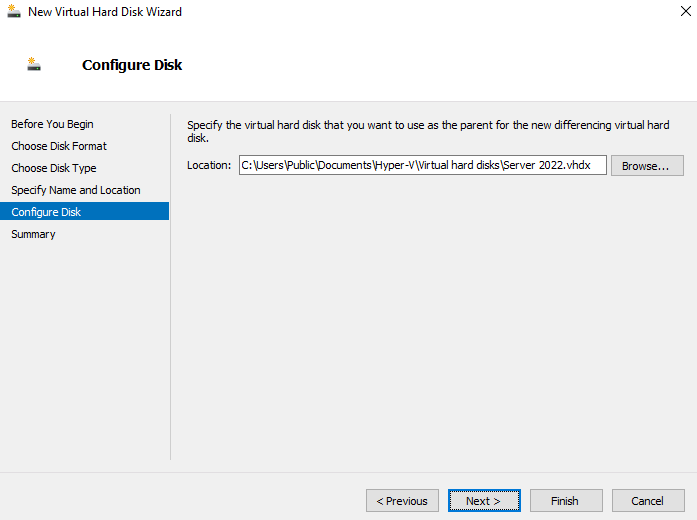Click the Location: label
This screenshot has width=697, height=520.
tap(209, 165)
